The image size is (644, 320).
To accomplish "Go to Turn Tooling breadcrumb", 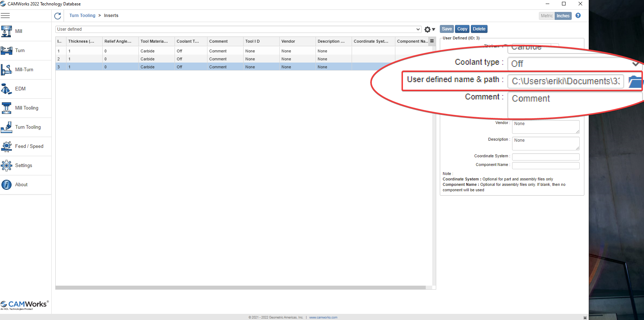I will pos(82,16).
